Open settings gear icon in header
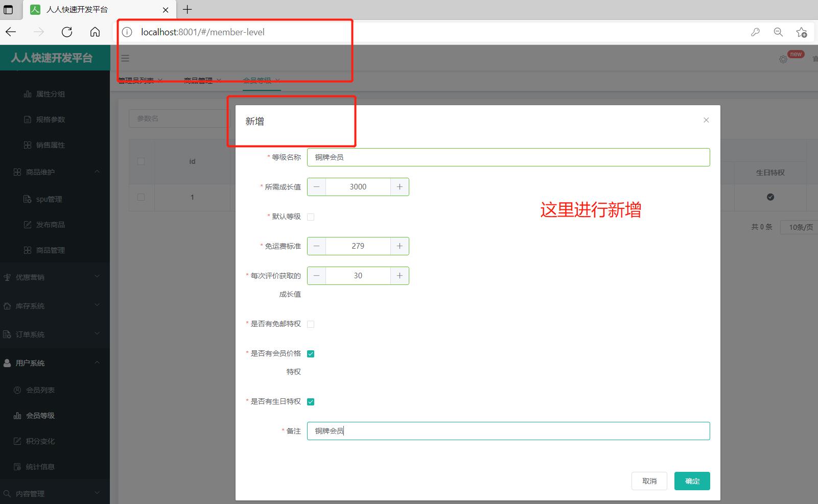The width and height of the screenshot is (818, 504). 783,59
